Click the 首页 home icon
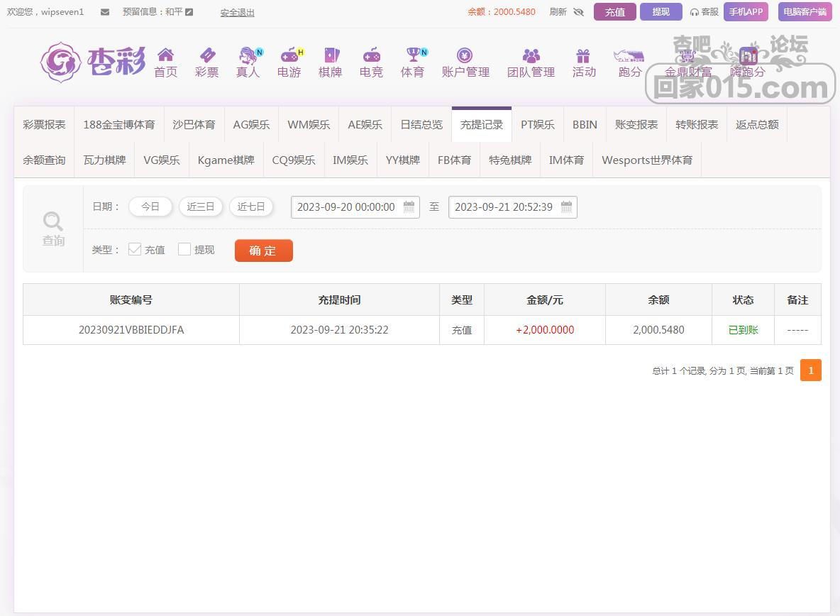This screenshot has width=840, height=616. [165, 55]
